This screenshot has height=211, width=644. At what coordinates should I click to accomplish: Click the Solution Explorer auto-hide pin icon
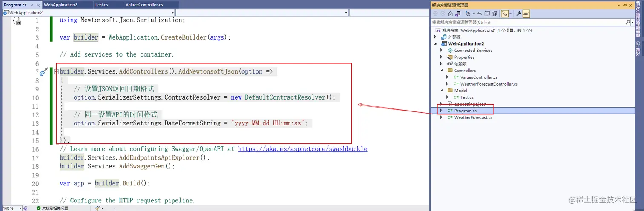point(625,5)
